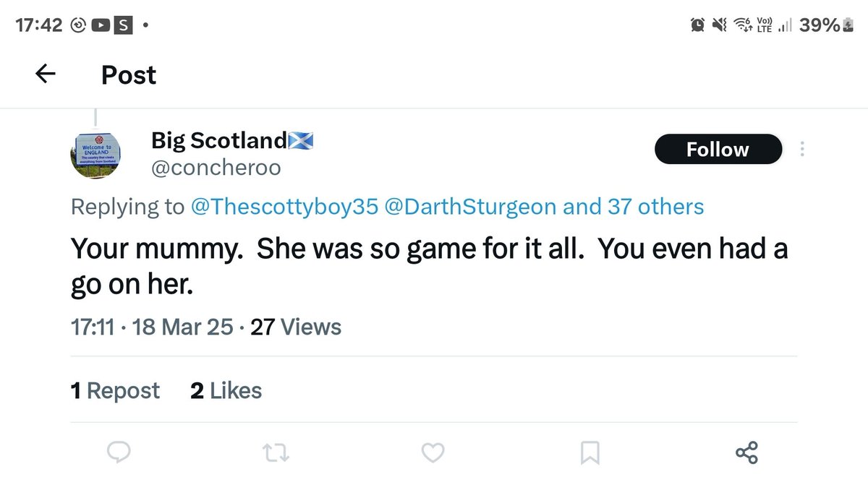View the 1 Repost list
The image size is (868, 477).
click(x=115, y=391)
